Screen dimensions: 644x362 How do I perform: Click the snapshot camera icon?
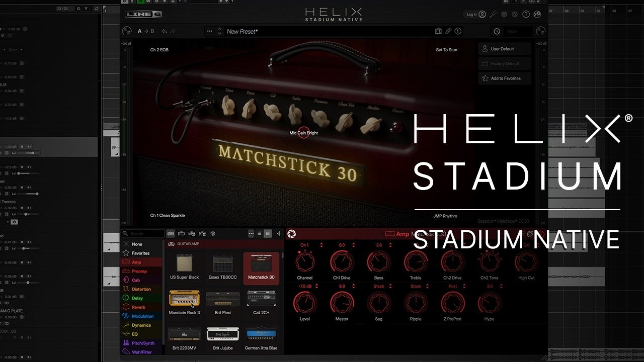coord(438,31)
